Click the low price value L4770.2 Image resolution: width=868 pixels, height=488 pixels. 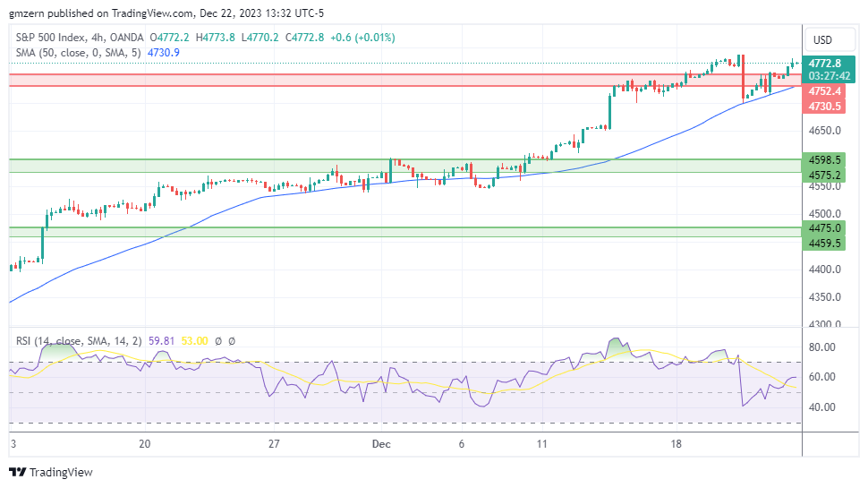(260, 38)
